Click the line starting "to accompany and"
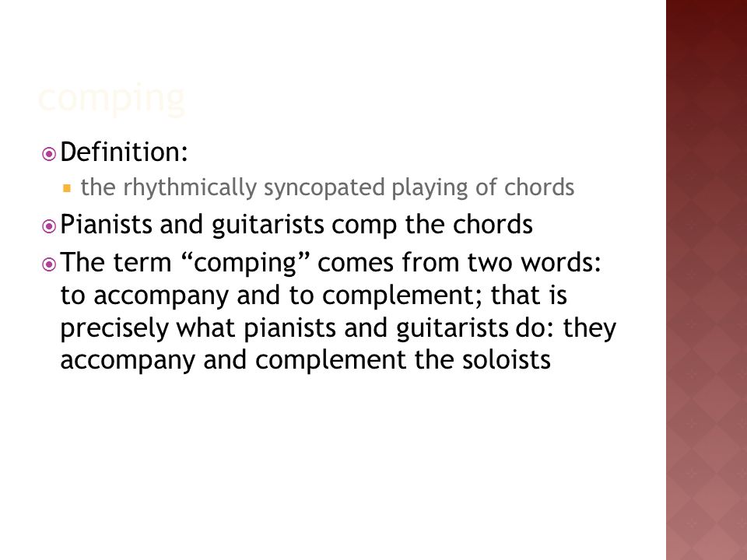The width and height of the screenshot is (747, 560). pos(314,296)
